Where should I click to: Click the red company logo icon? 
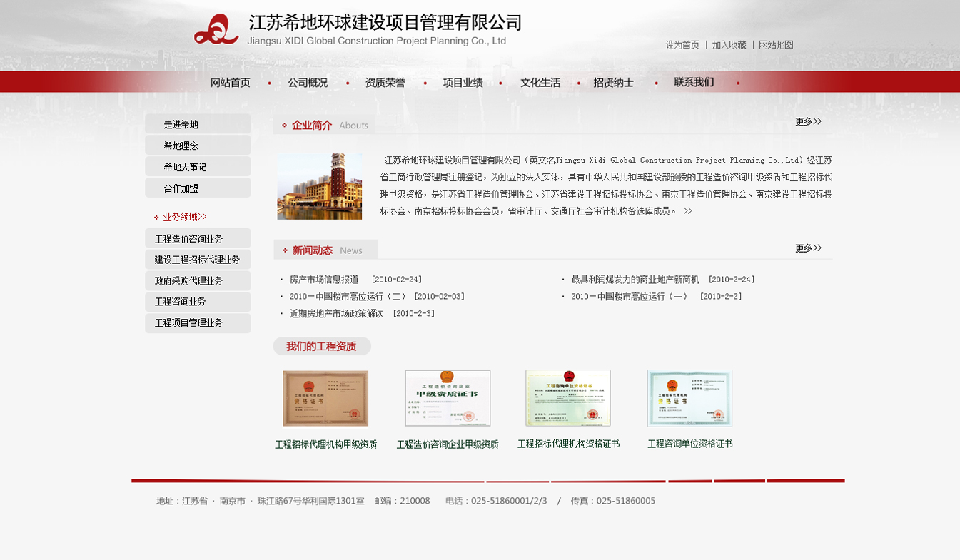pos(216,30)
